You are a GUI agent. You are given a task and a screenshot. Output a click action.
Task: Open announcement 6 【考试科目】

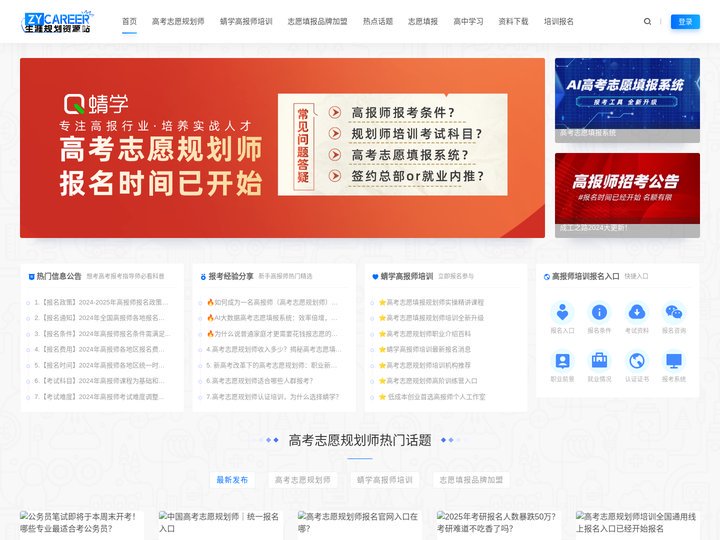click(x=99, y=381)
